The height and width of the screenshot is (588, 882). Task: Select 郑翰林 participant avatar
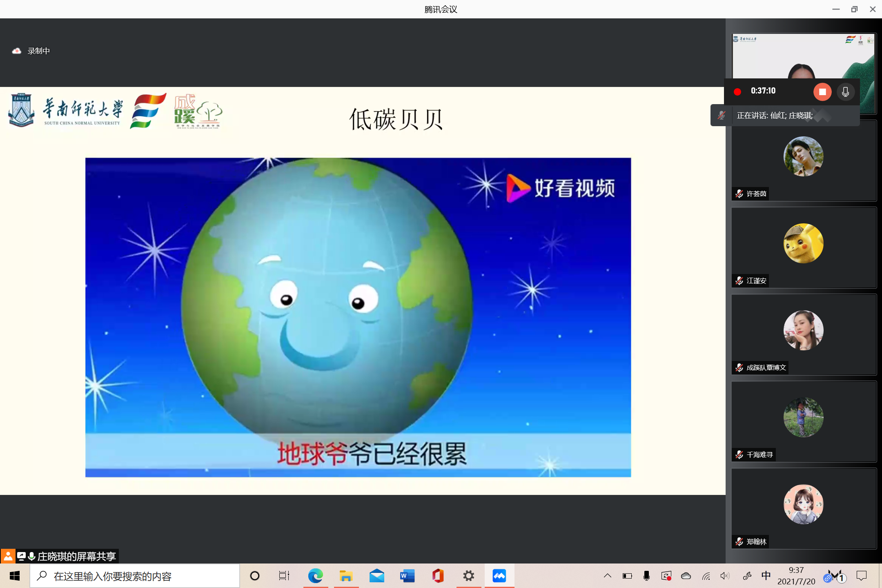[x=803, y=504]
